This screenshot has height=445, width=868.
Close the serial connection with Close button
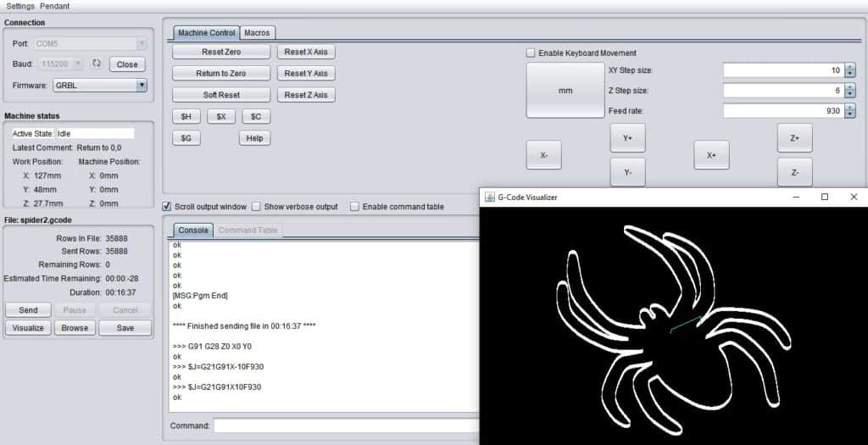pyautogui.click(x=127, y=64)
